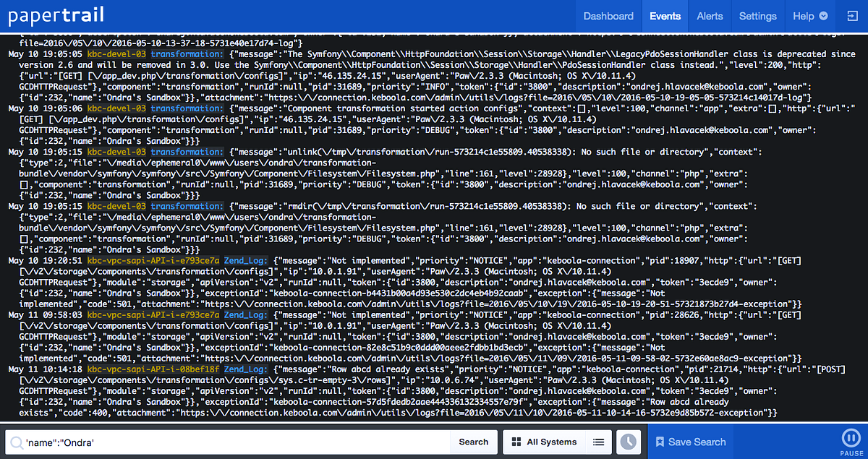This screenshot has width=868, height=459.
Task: Open the Alerts page
Action: pyautogui.click(x=710, y=15)
